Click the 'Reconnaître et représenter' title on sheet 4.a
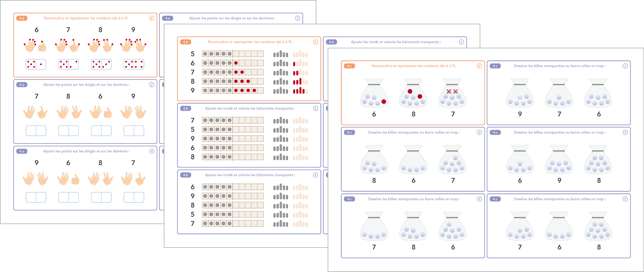 point(86,18)
